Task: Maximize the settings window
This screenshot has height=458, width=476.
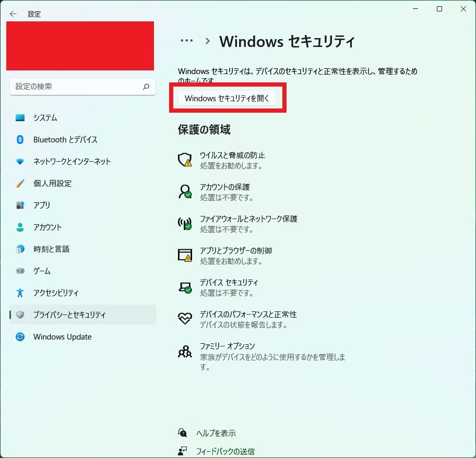Action: 439,9
